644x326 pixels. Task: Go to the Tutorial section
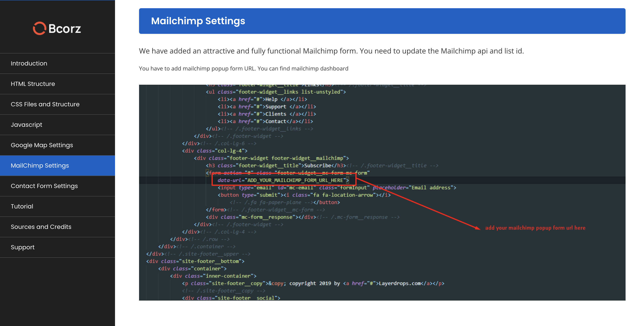click(58, 207)
